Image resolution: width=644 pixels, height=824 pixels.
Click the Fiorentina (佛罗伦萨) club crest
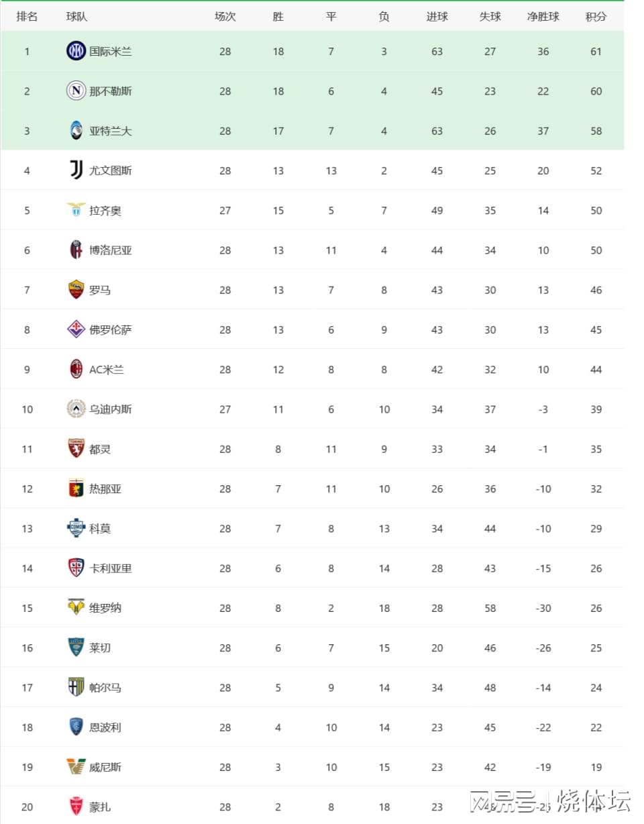pos(76,329)
